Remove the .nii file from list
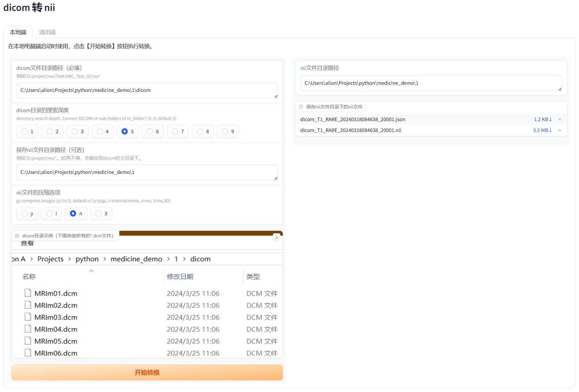Image resolution: width=579 pixels, height=392 pixels. (560, 130)
